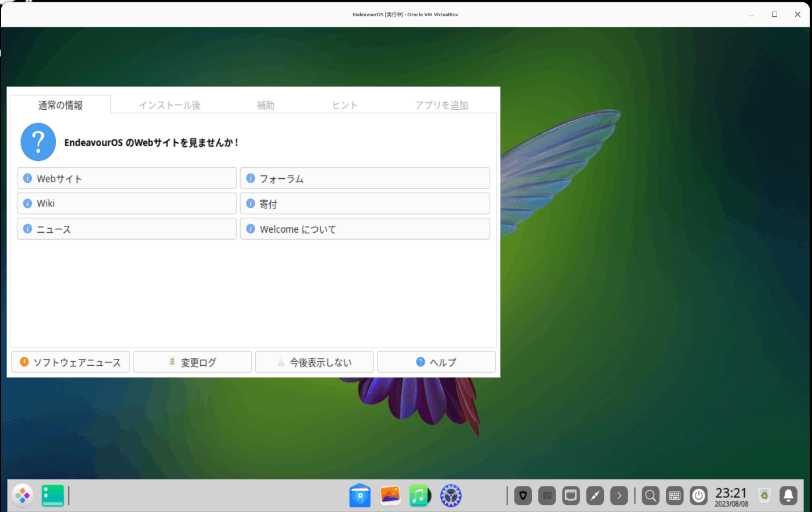Click 今後表示しない button

click(314, 362)
